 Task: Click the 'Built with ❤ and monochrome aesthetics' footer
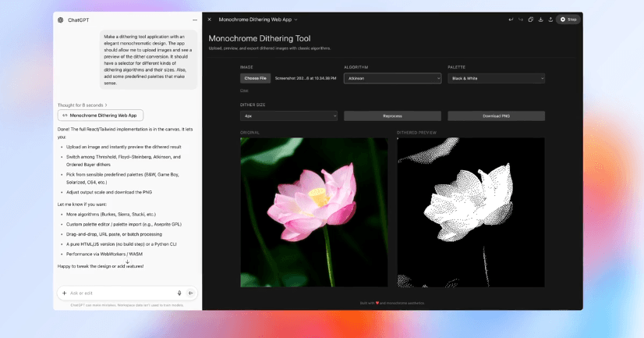point(392,303)
